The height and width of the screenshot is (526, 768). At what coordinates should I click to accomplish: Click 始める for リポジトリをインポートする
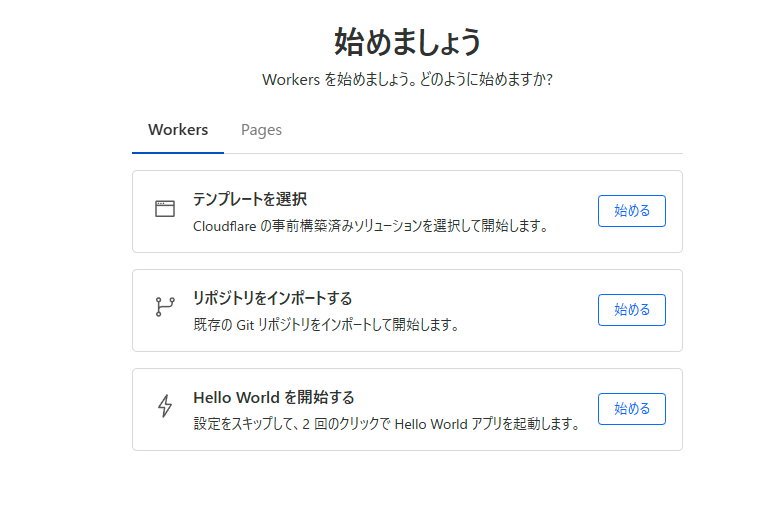coord(631,310)
